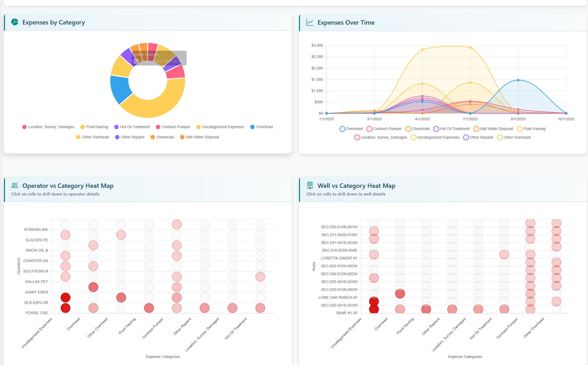The image size is (588, 365).
Task: Click 'Click on cells to drill down to operator details'
Action: coord(55,194)
